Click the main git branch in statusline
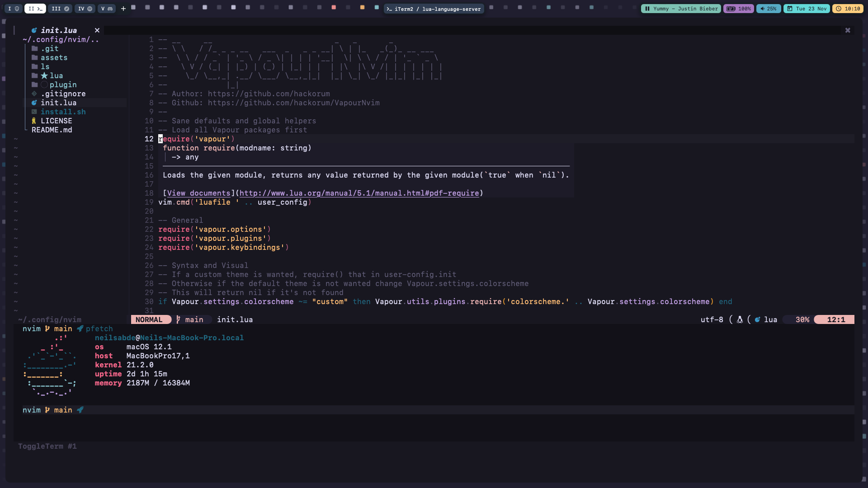Image resolution: width=868 pixels, height=488 pixels. click(193, 319)
